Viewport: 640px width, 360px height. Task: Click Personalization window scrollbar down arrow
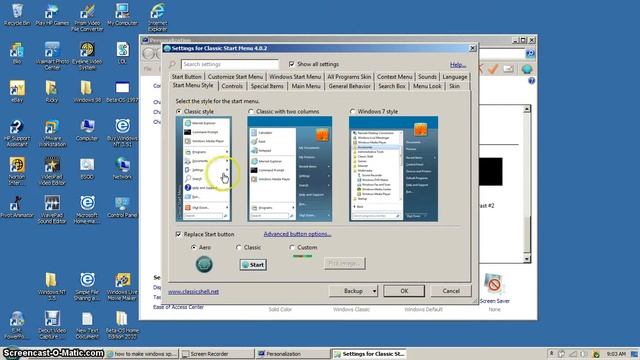(x=527, y=259)
